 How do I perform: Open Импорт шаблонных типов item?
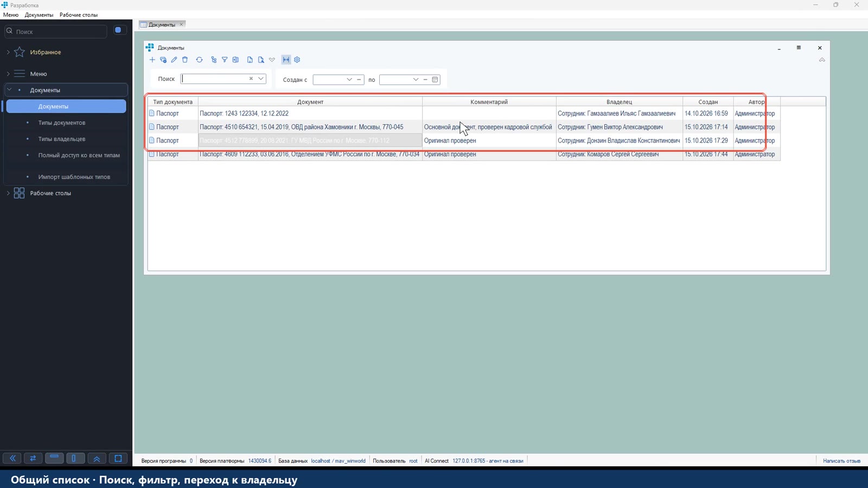click(x=74, y=177)
